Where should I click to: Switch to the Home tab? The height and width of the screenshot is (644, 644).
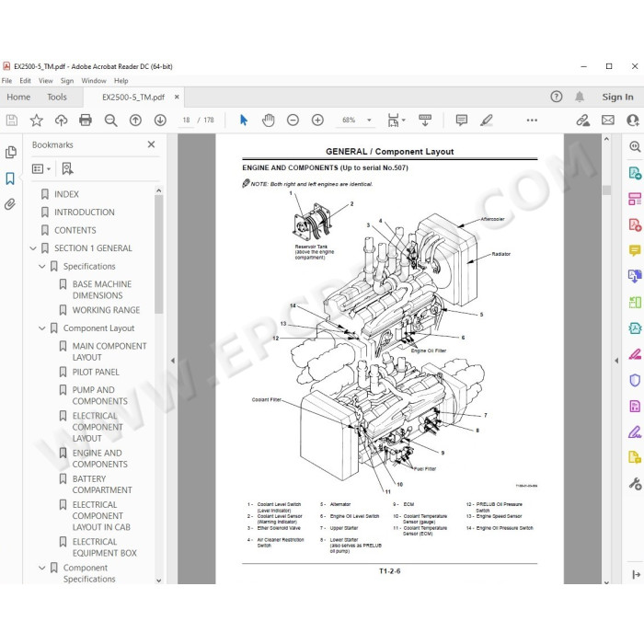click(18, 98)
